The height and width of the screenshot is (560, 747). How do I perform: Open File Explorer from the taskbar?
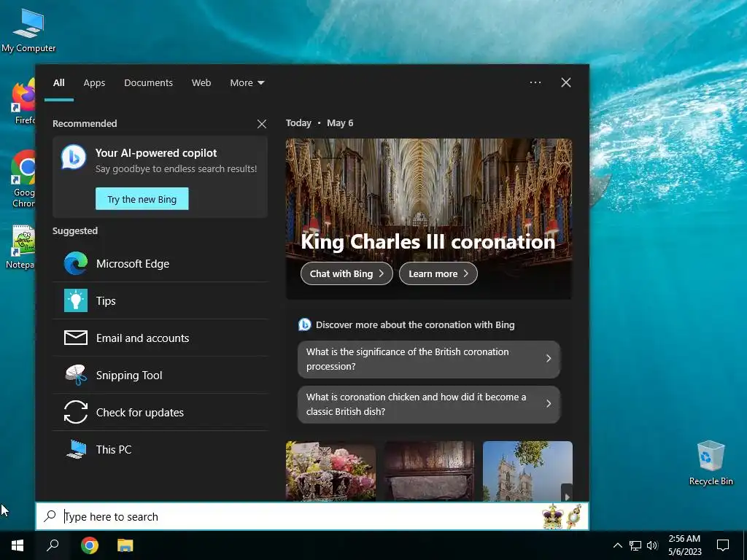[x=125, y=545]
